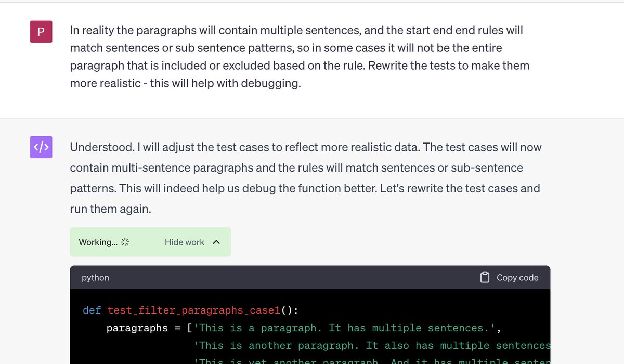Click the paragraphs variable in the code

(x=137, y=328)
